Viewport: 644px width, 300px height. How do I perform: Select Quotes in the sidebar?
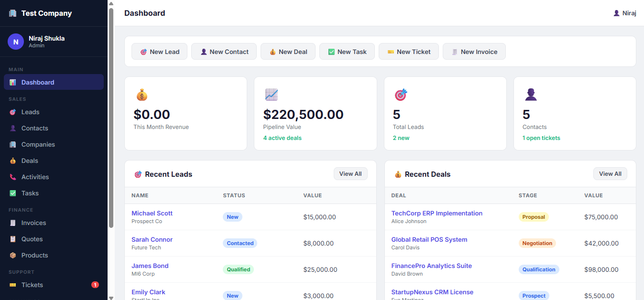32,239
